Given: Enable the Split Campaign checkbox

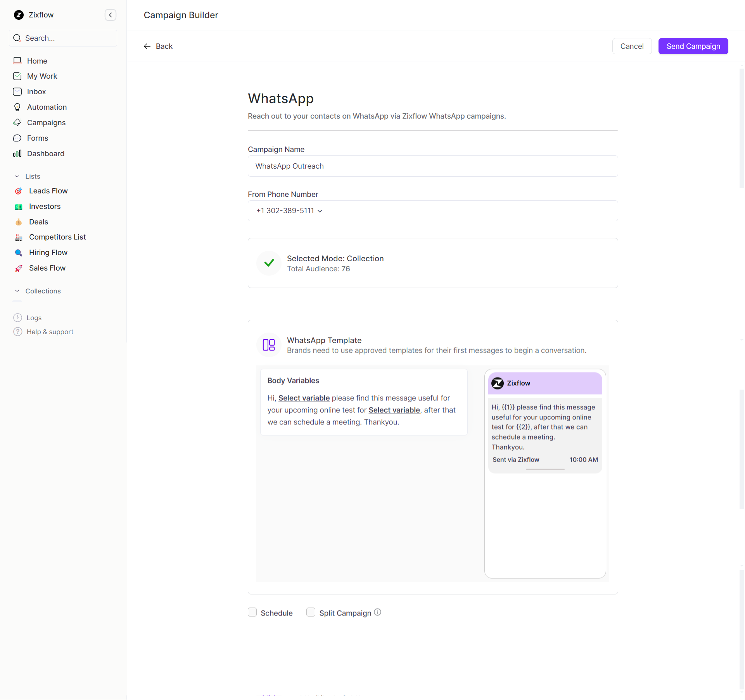Looking at the screenshot, I should [x=311, y=612].
